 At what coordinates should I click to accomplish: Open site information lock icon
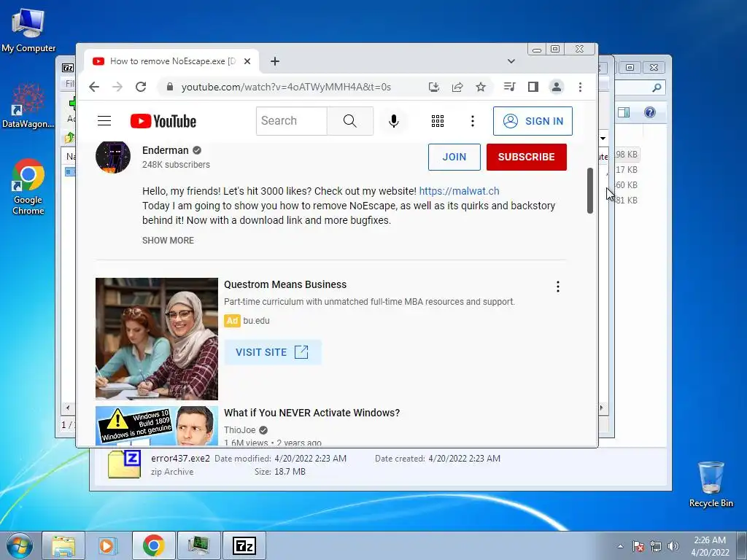(x=169, y=87)
